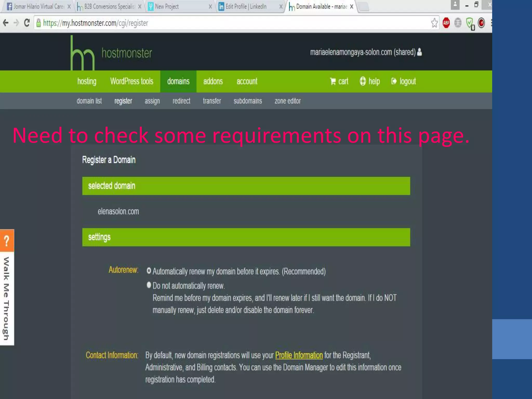This screenshot has width=532, height=399.
Task: Click the Chrome profile icon in title bar
Action: (455, 5)
